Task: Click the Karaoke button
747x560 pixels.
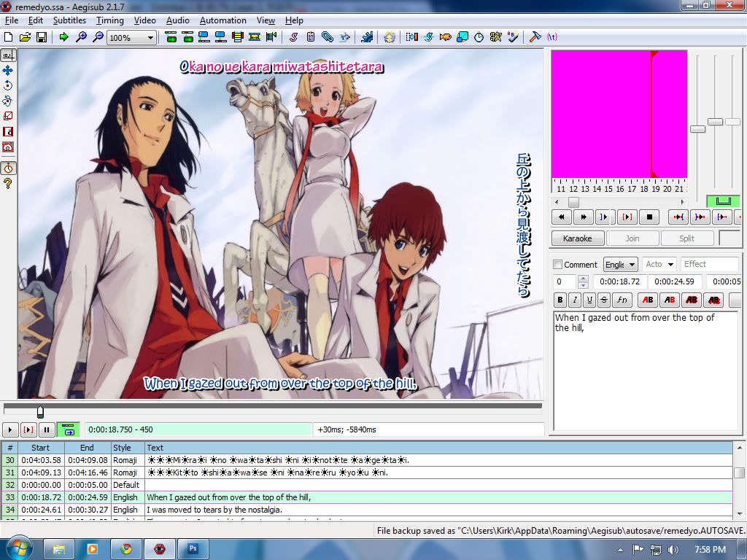Action: click(x=577, y=238)
